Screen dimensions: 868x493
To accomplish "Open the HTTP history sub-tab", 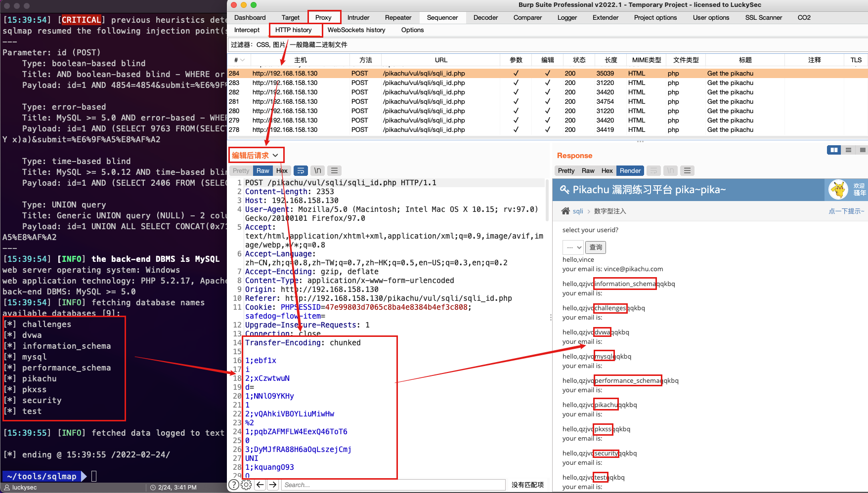I will coord(294,30).
